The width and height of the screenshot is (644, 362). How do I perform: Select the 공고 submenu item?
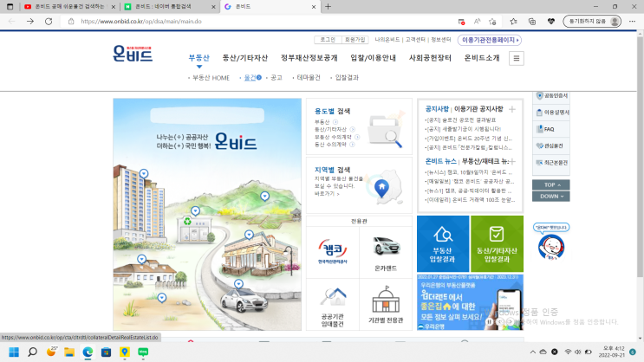pyautogui.click(x=276, y=78)
